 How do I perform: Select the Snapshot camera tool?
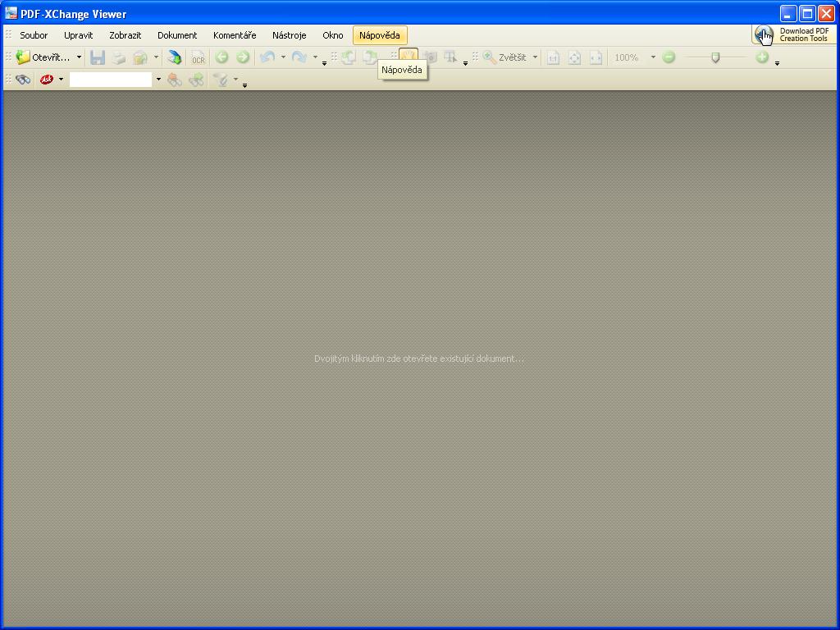pos(430,57)
